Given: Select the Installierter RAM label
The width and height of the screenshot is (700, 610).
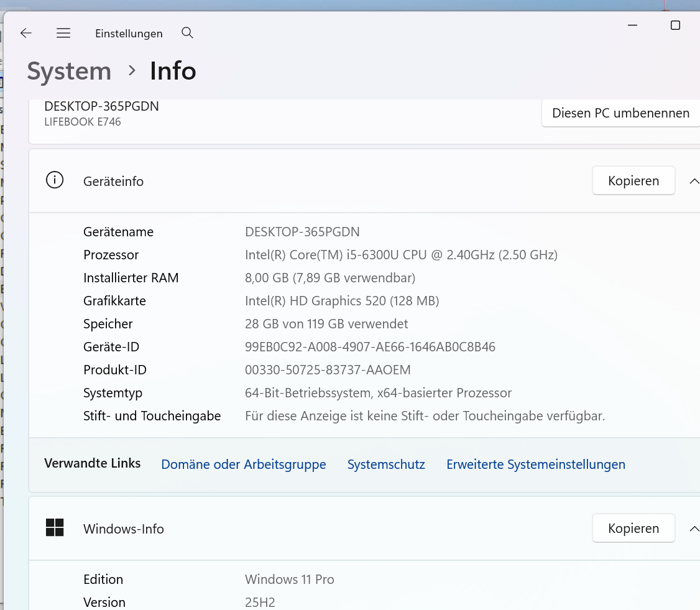Looking at the screenshot, I should pyautogui.click(x=131, y=278).
